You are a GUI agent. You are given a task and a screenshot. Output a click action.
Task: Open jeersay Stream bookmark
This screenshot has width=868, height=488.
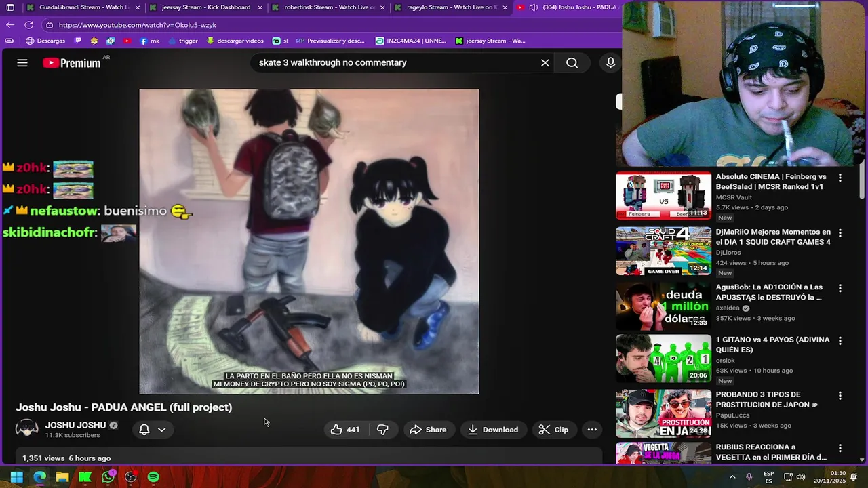pos(490,41)
